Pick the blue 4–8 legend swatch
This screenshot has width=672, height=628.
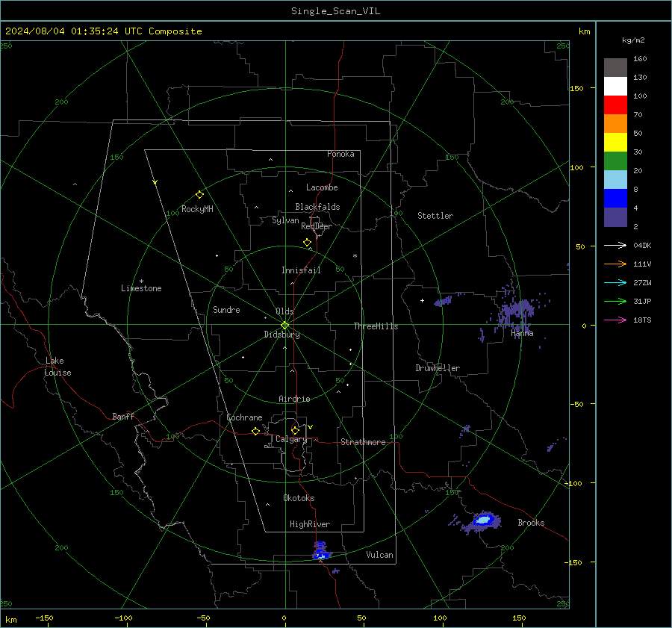point(615,199)
